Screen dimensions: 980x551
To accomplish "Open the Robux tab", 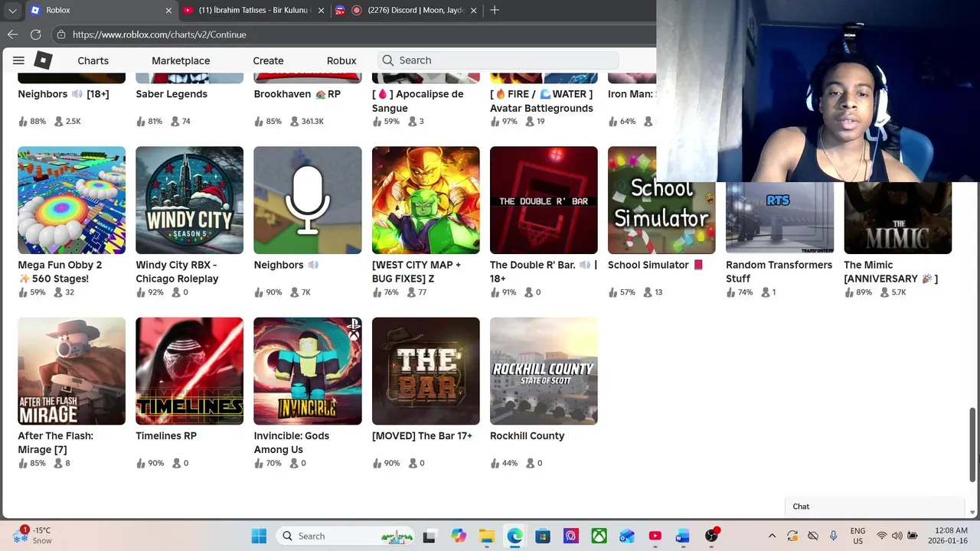I will 341,60.
